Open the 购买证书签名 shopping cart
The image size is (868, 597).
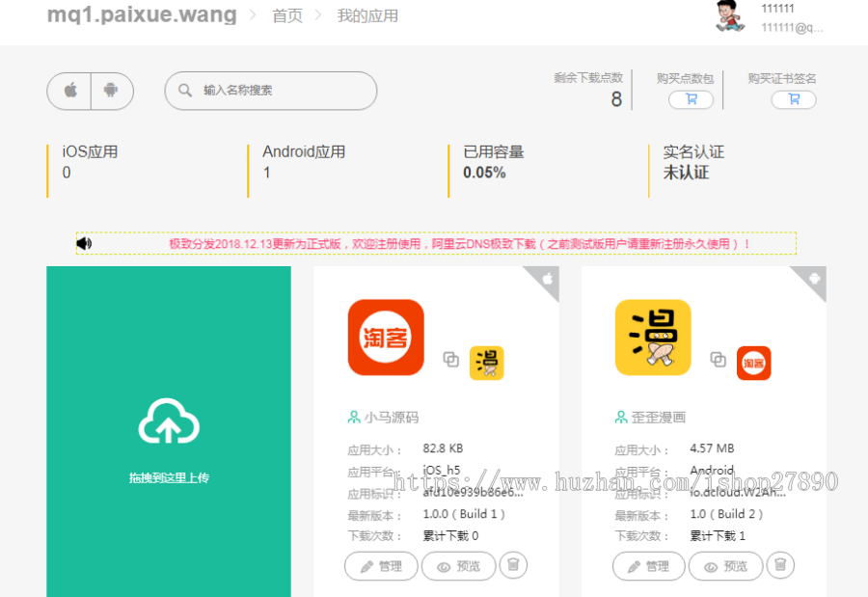tap(793, 99)
